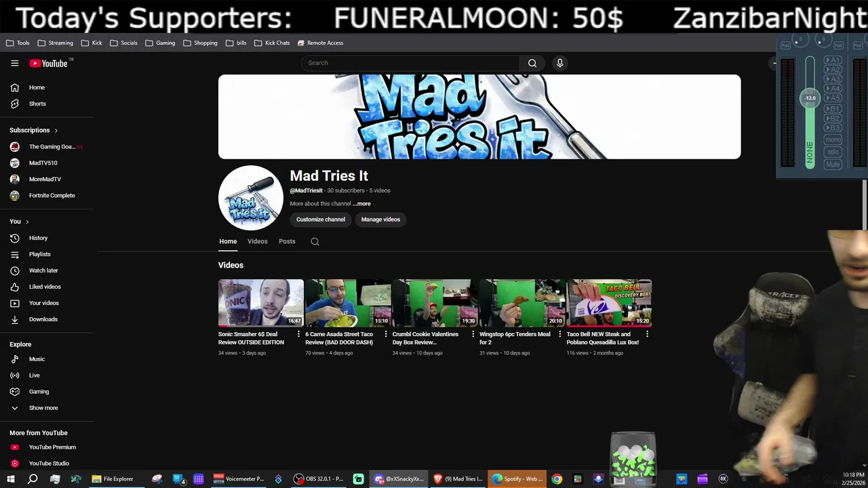Image resolution: width=868 pixels, height=488 pixels.
Task: Toggle B1 bus in Voicemeeter strip
Action: tap(833, 108)
